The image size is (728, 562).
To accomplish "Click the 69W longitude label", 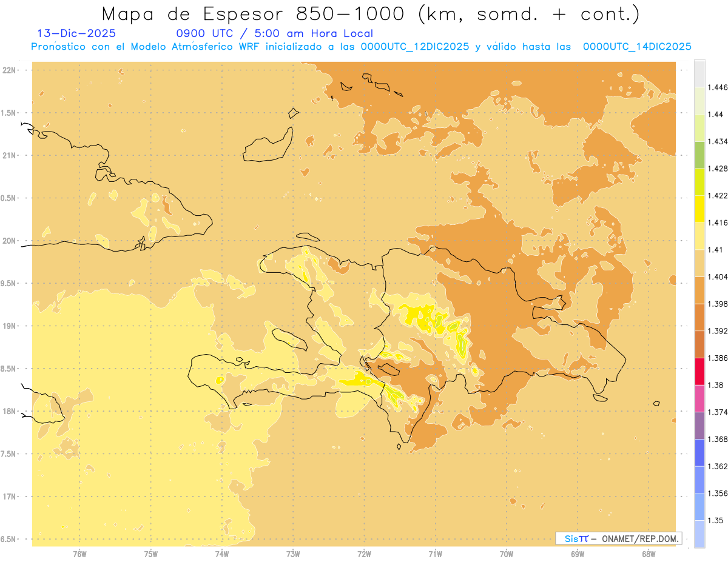I will (578, 554).
